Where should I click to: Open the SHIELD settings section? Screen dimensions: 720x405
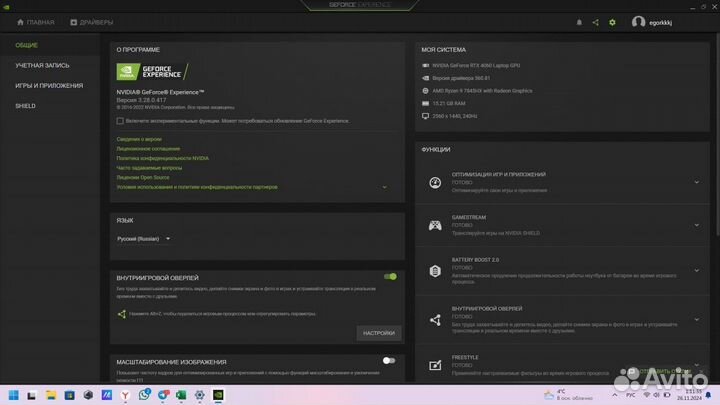point(25,106)
